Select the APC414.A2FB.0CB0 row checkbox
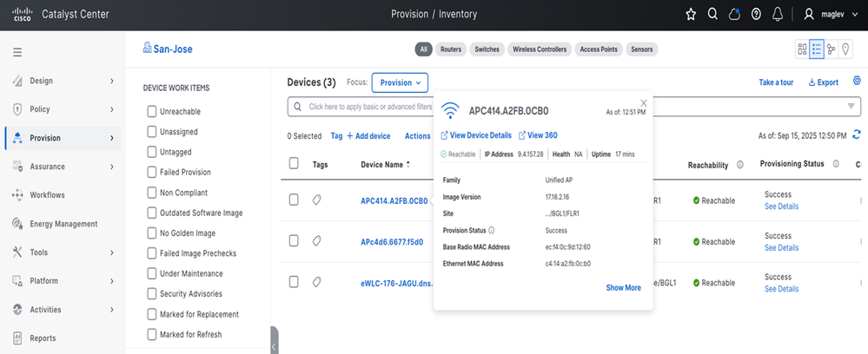Image resolution: width=868 pixels, height=354 pixels. (x=294, y=200)
